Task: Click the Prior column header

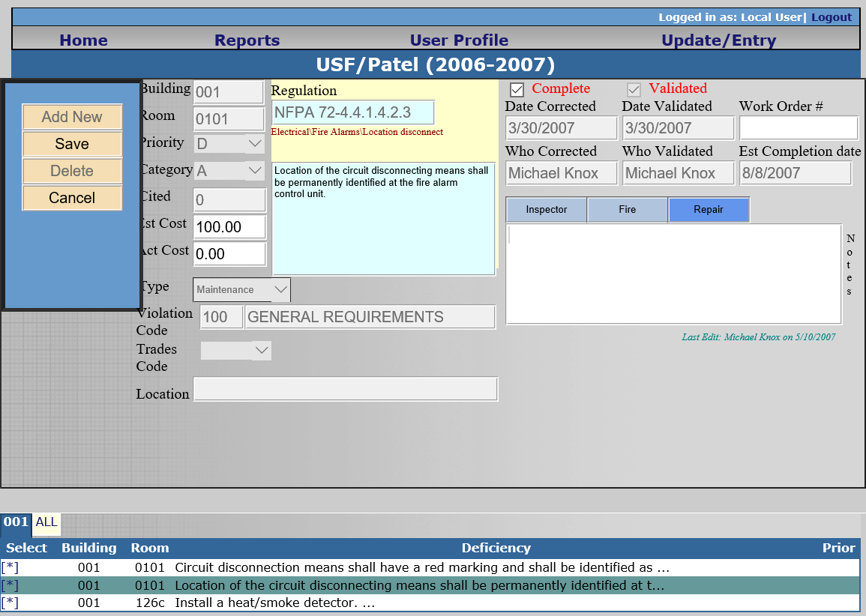Action: pyautogui.click(x=838, y=548)
